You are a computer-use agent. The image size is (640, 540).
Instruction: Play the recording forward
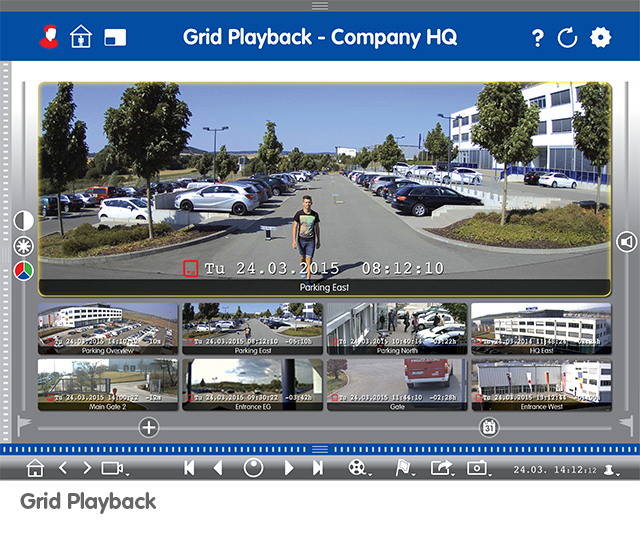pos(289,468)
